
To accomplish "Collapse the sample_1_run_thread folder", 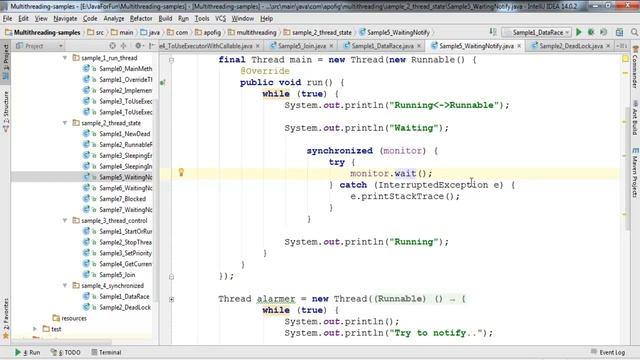I will click(64, 58).
